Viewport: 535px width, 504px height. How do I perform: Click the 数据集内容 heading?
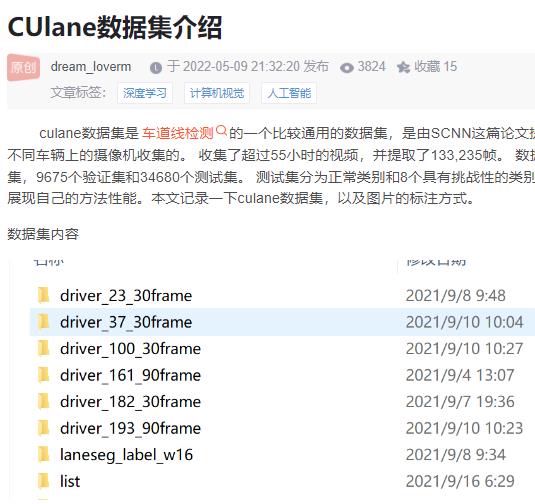pos(43,234)
